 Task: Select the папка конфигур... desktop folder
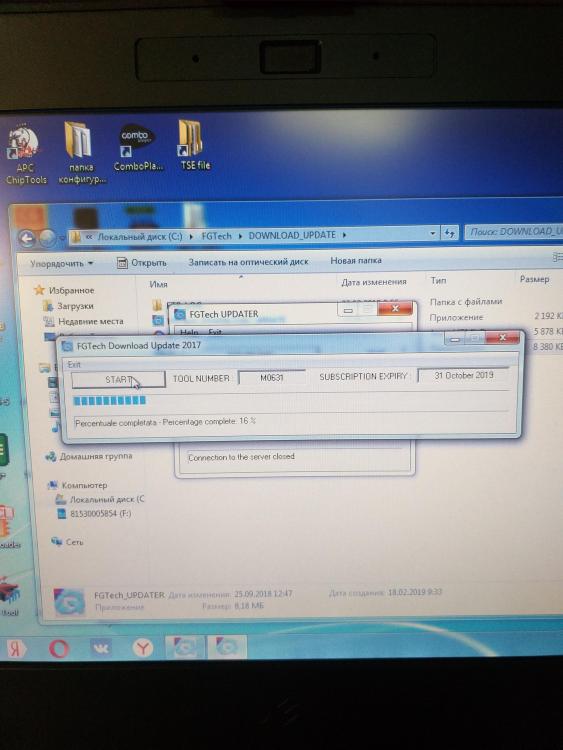pyautogui.click(x=80, y=153)
